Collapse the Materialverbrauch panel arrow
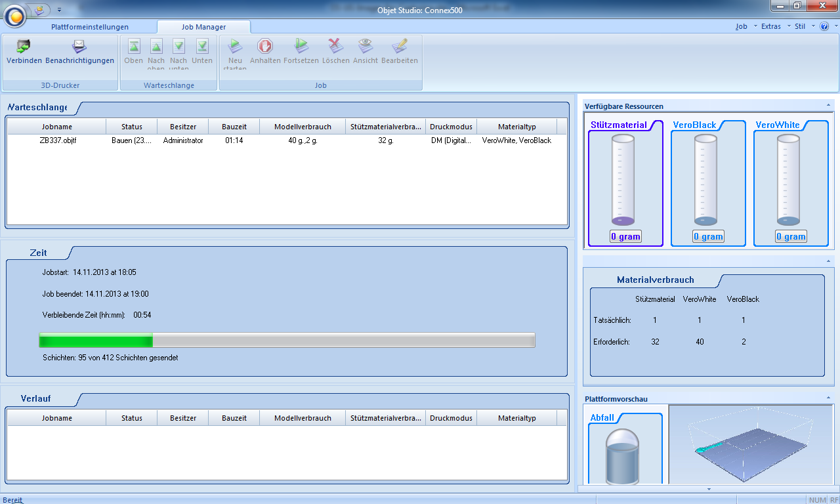The width and height of the screenshot is (840, 504). (828, 261)
